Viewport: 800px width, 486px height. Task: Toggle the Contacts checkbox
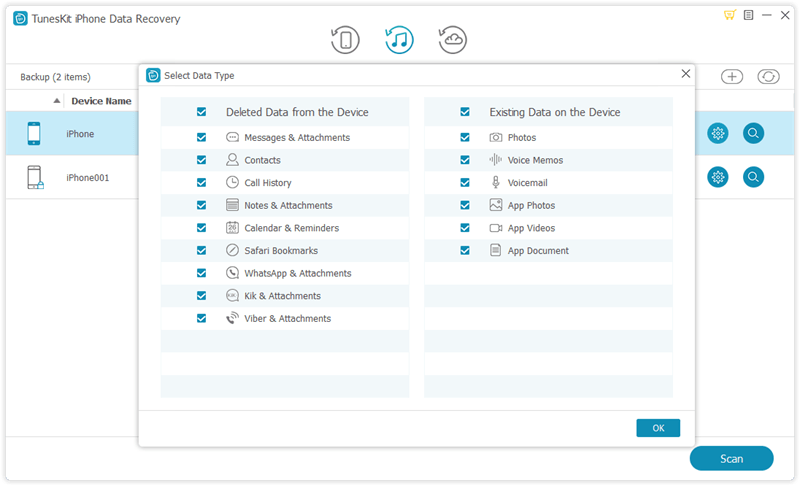[x=202, y=160]
